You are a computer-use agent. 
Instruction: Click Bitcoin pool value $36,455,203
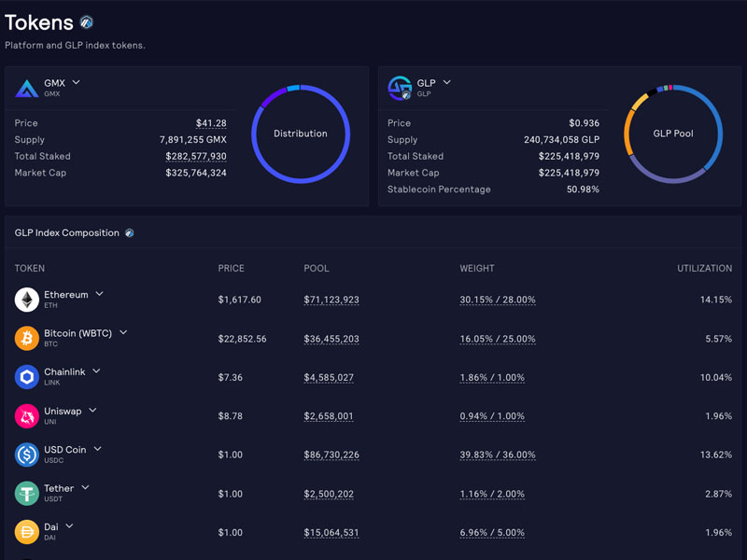[x=331, y=339]
